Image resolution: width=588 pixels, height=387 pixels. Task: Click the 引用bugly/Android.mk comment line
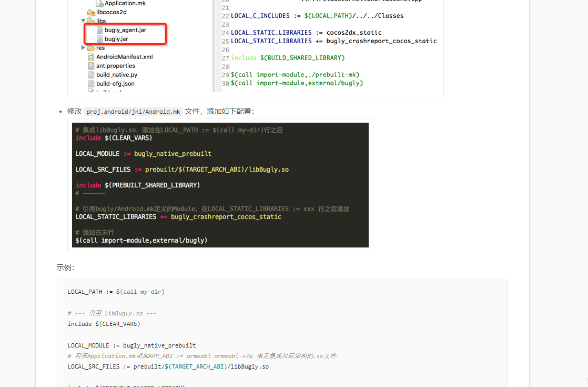tap(212, 209)
